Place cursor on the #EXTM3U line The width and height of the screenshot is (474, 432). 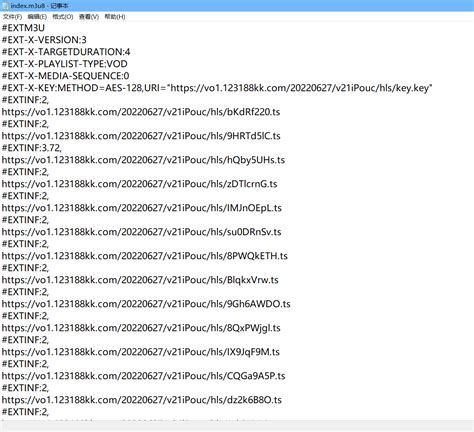[23, 28]
